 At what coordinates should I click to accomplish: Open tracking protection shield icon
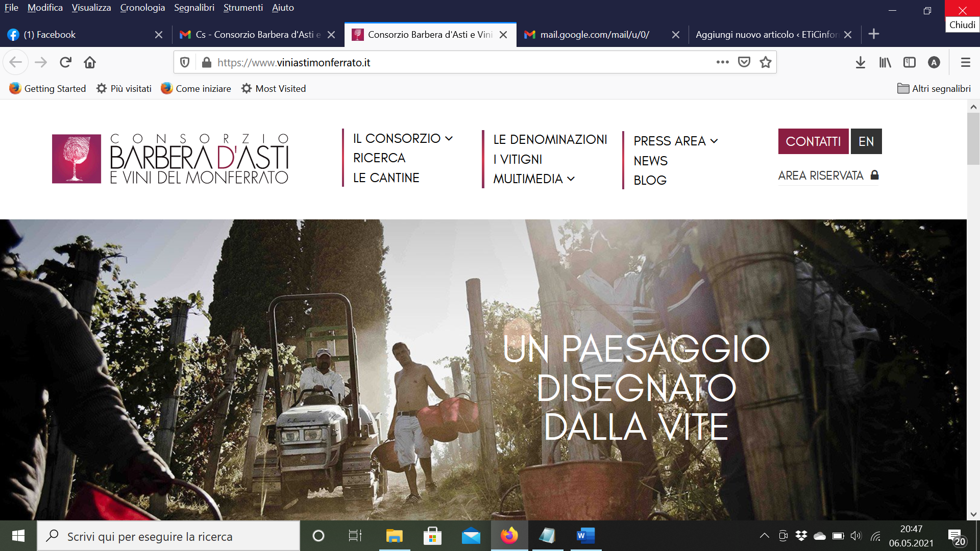pos(185,62)
